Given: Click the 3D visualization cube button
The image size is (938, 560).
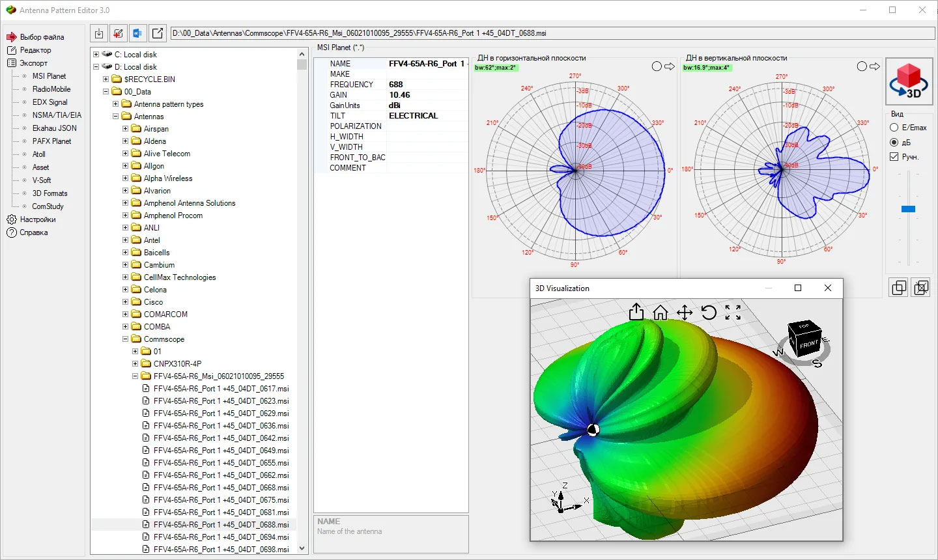Looking at the screenshot, I should tap(908, 81).
